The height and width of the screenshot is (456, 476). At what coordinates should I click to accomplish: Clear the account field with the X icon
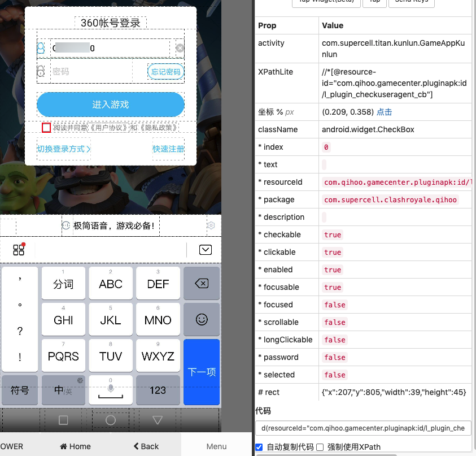180,48
